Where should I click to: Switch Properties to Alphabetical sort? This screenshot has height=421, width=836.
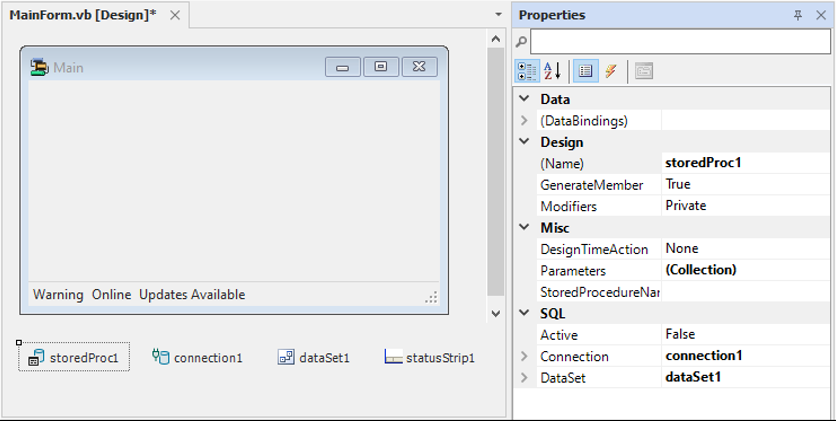coord(552,71)
